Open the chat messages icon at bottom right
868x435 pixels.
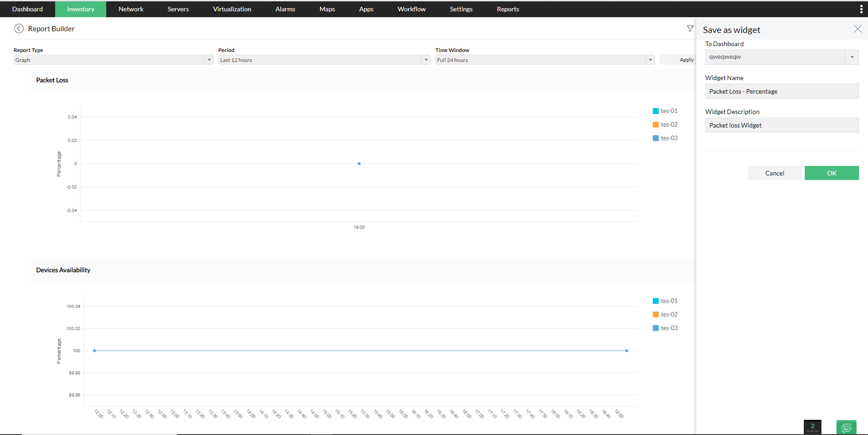pos(846,427)
